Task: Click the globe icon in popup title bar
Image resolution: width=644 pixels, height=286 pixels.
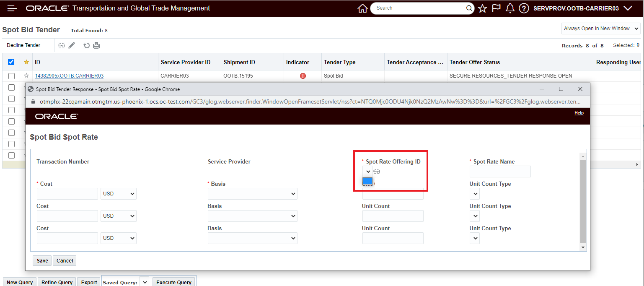Action: coord(30,89)
